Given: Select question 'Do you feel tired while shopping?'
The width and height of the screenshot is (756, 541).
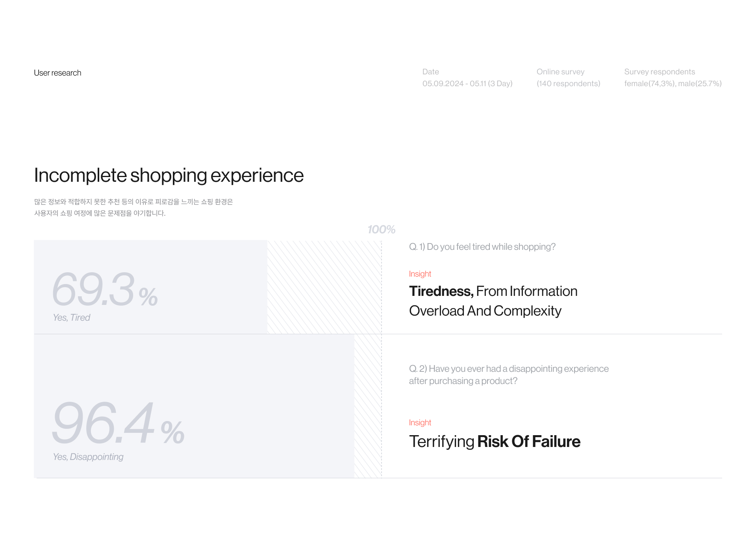Looking at the screenshot, I should 482,247.
